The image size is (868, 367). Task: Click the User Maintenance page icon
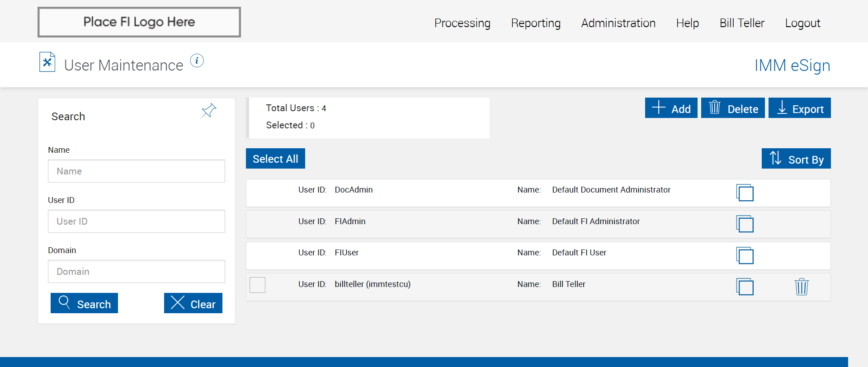pyautogui.click(x=47, y=62)
